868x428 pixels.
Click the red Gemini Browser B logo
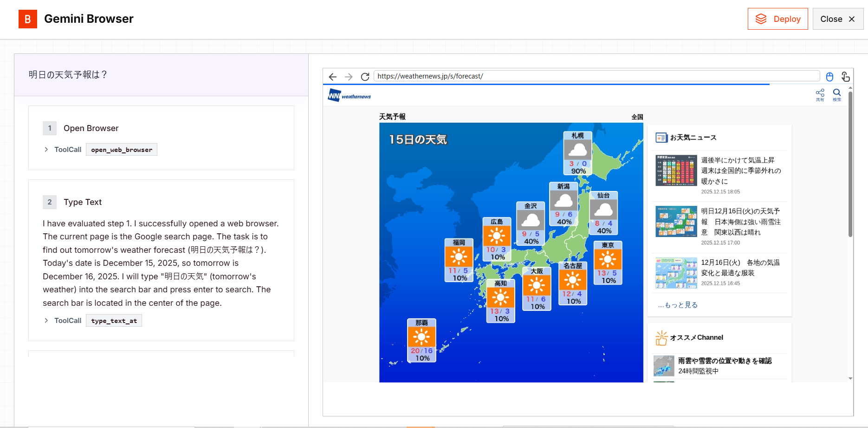pyautogui.click(x=28, y=19)
